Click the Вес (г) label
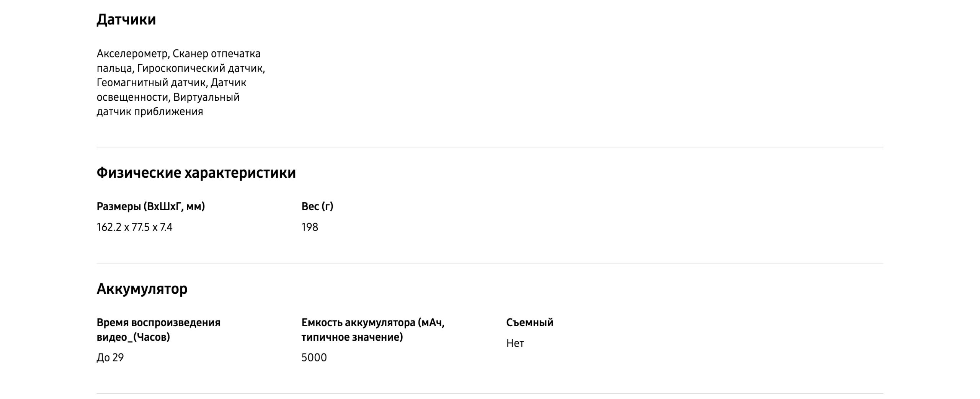The width and height of the screenshot is (980, 399). (317, 206)
